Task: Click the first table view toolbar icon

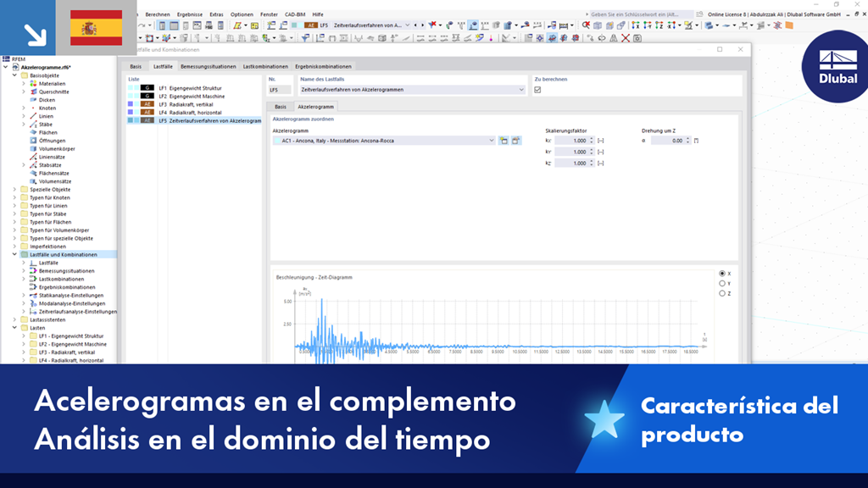Action: 162,25
